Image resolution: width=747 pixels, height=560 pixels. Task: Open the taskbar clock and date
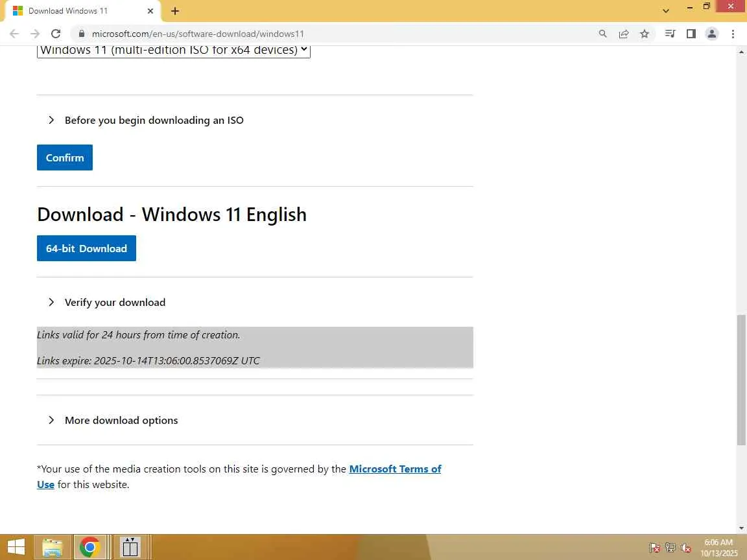(x=718, y=548)
